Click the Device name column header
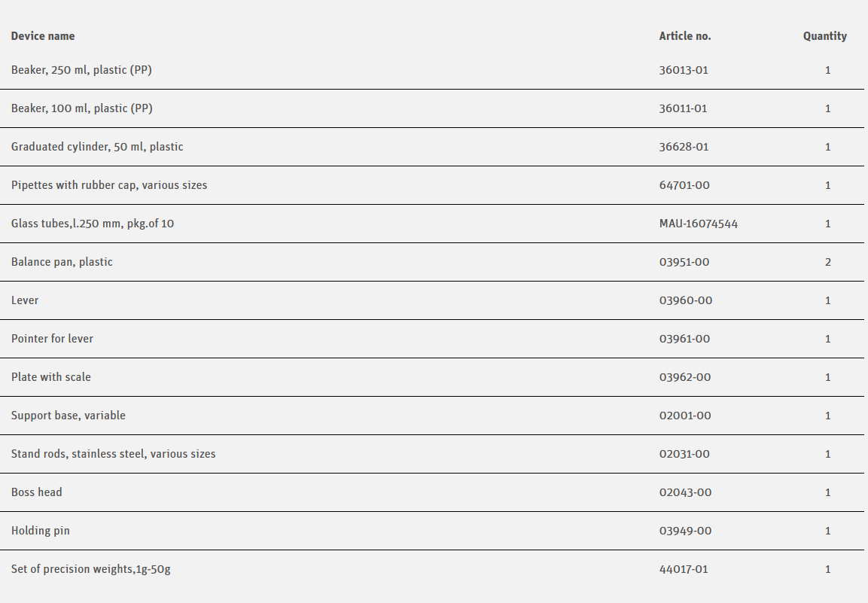 coord(43,36)
